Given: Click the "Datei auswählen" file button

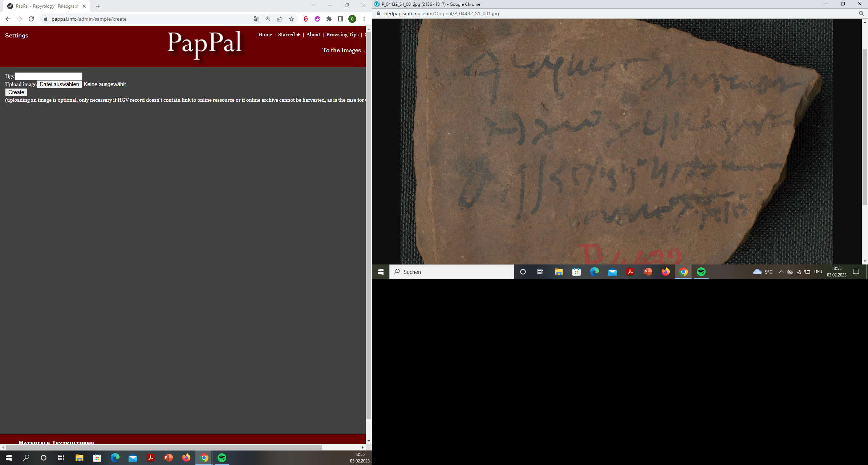Looking at the screenshot, I should (59, 84).
